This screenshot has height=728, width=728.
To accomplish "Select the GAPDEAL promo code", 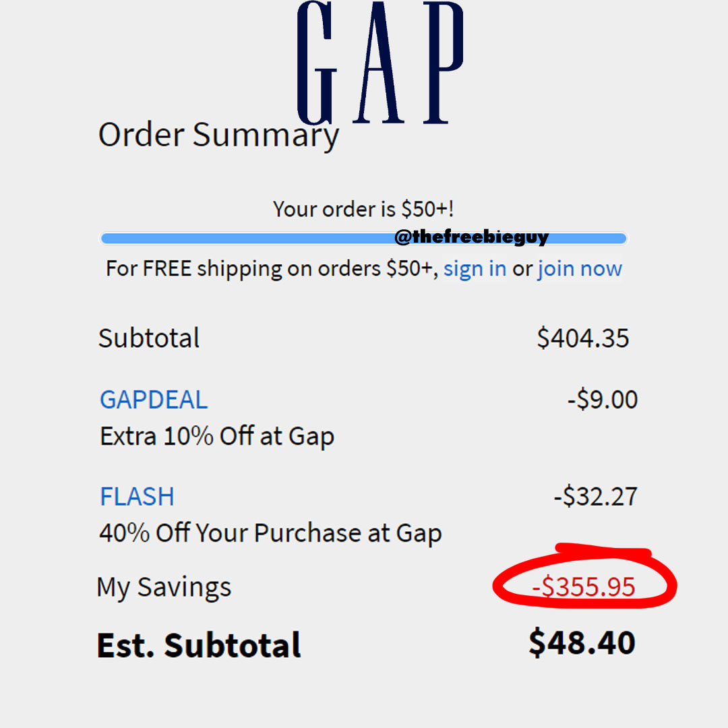I will (x=153, y=400).
